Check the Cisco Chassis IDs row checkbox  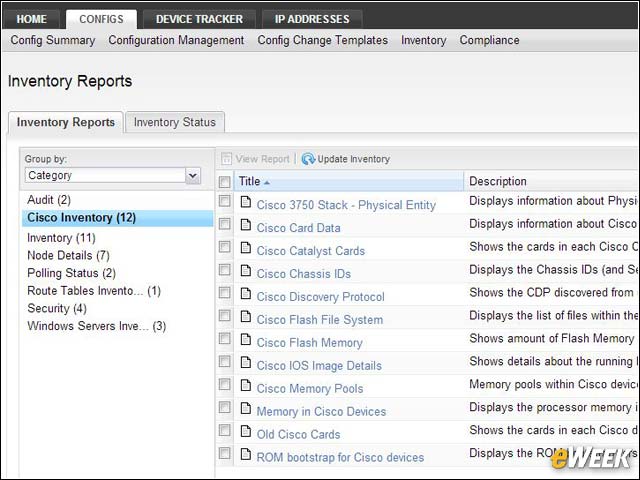pyautogui.click(x=224, y=269)
